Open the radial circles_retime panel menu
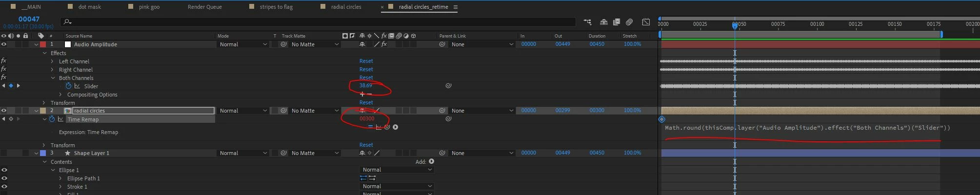 click(455, 7)
